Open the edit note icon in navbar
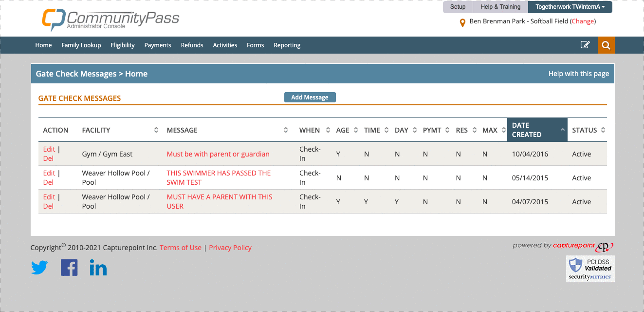The width and height of the screenshot is (644, 312). 585,45
